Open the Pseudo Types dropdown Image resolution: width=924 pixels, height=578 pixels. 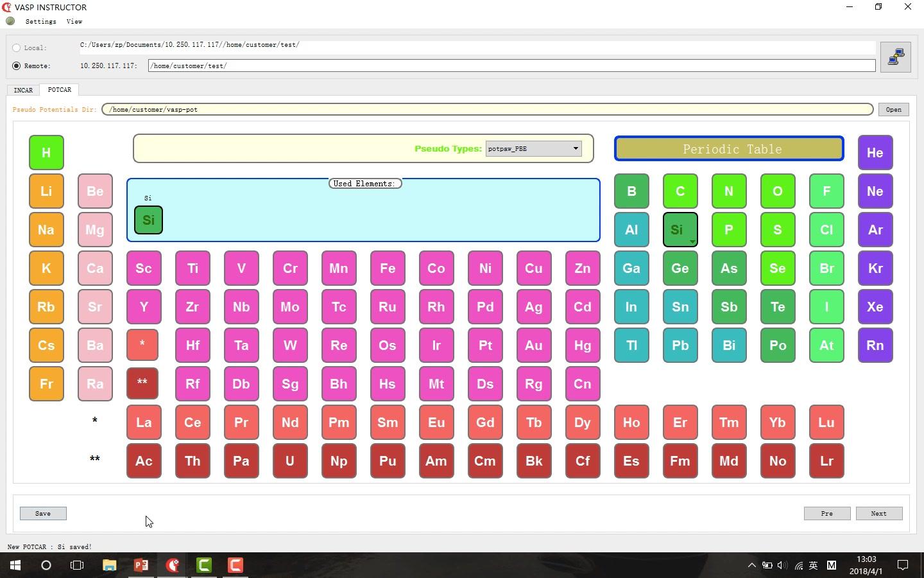coord(533,148)
